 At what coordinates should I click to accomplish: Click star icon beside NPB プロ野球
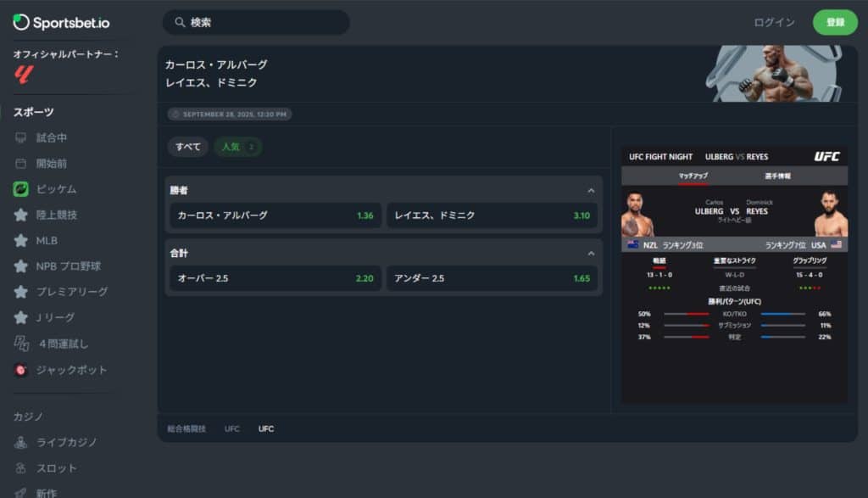click(x=20, y=266)
